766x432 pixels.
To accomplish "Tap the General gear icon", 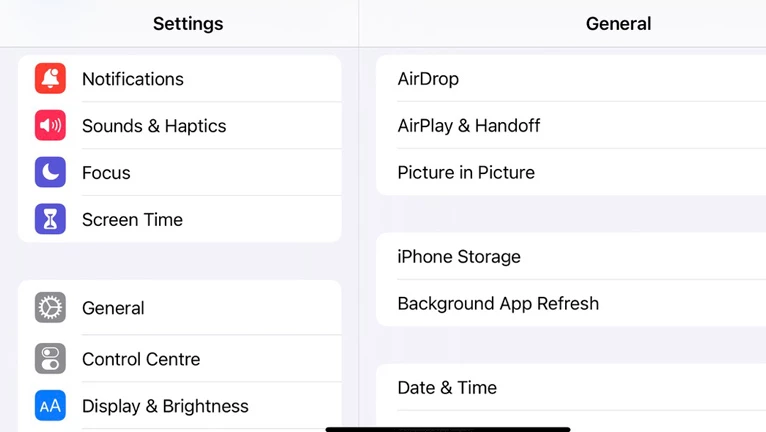I will (50, 307).
